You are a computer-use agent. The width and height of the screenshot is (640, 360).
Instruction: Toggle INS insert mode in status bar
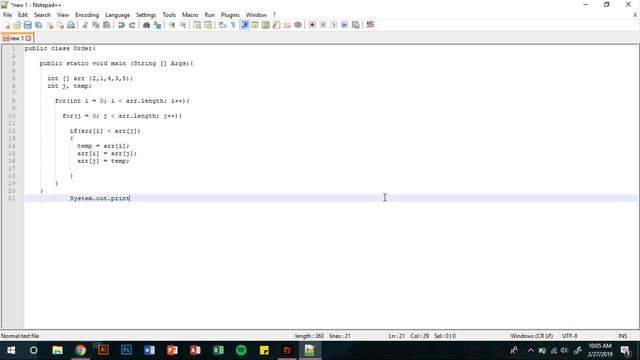tap(622, 336)
